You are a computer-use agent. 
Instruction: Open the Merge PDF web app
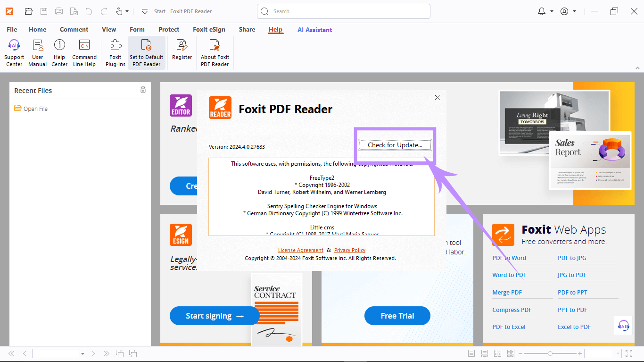507,292
